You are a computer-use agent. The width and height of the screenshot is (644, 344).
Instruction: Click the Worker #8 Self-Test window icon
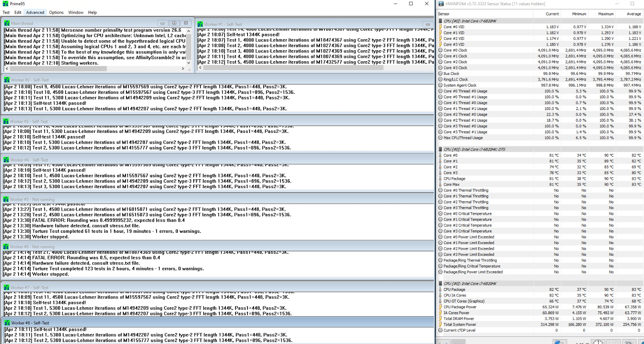(7, 323)
